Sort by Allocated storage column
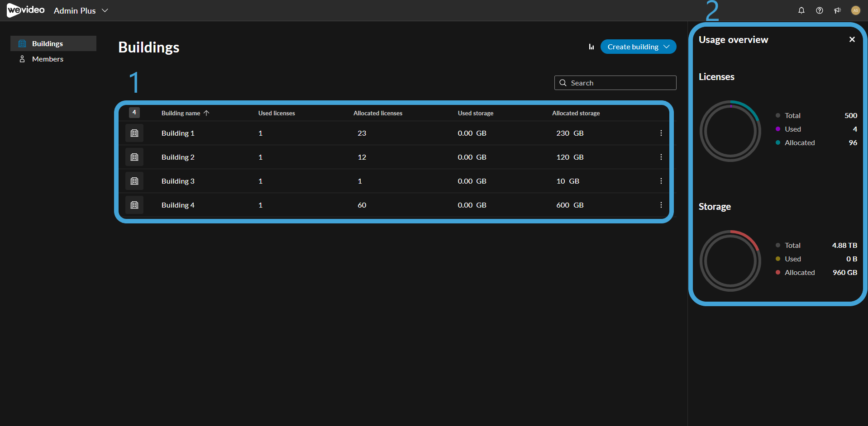This screenshot has width=868, height=426. tap(576, 113)
